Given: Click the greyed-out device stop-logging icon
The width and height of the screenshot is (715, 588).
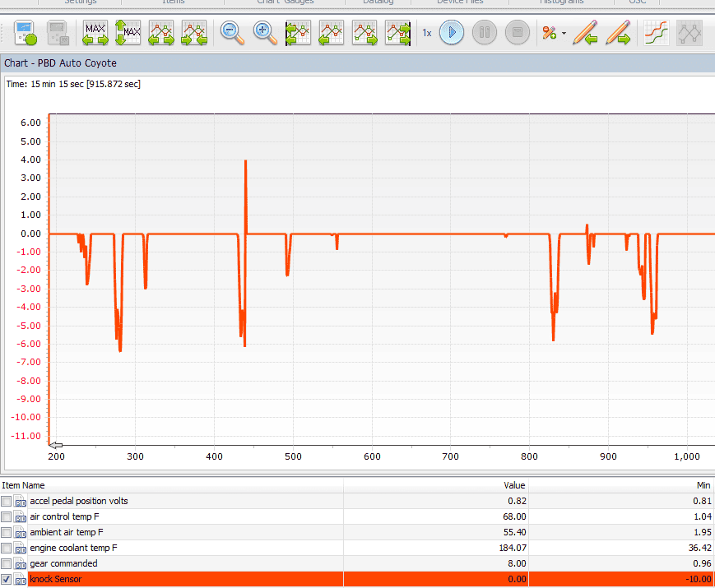Looking at the screenshot, I should 58,33.
